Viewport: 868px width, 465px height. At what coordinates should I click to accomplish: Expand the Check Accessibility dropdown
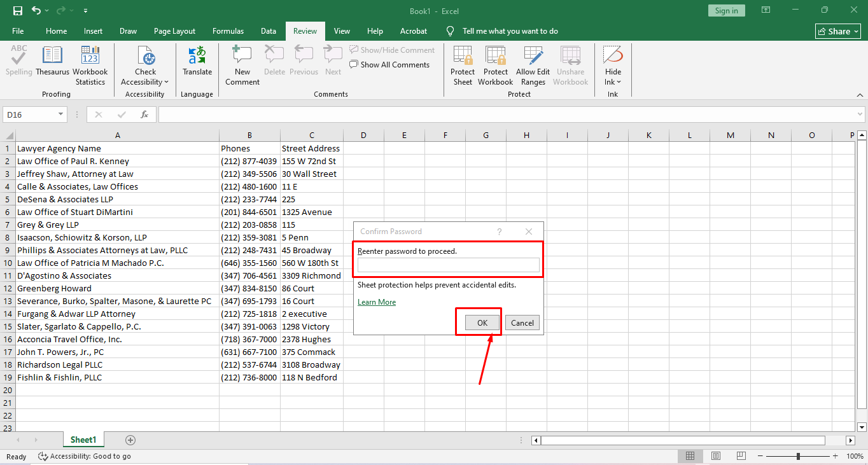coord(145,81)
